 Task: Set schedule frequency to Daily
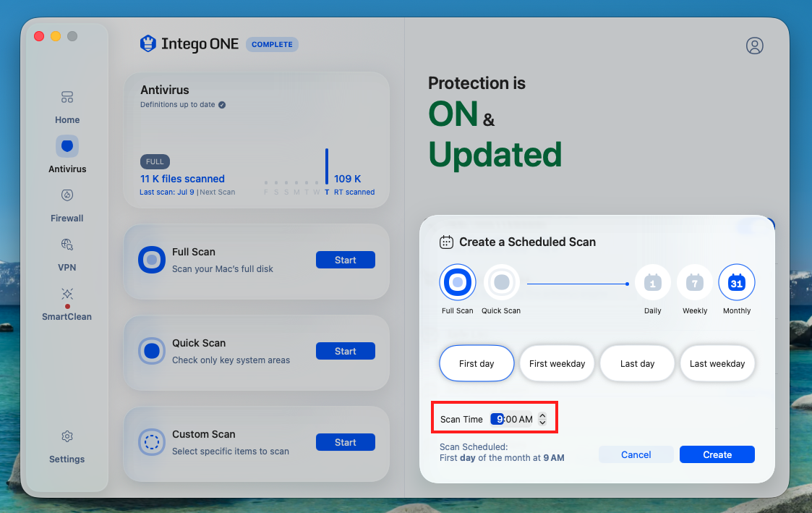pyautogui.click(x=652, y=283)
